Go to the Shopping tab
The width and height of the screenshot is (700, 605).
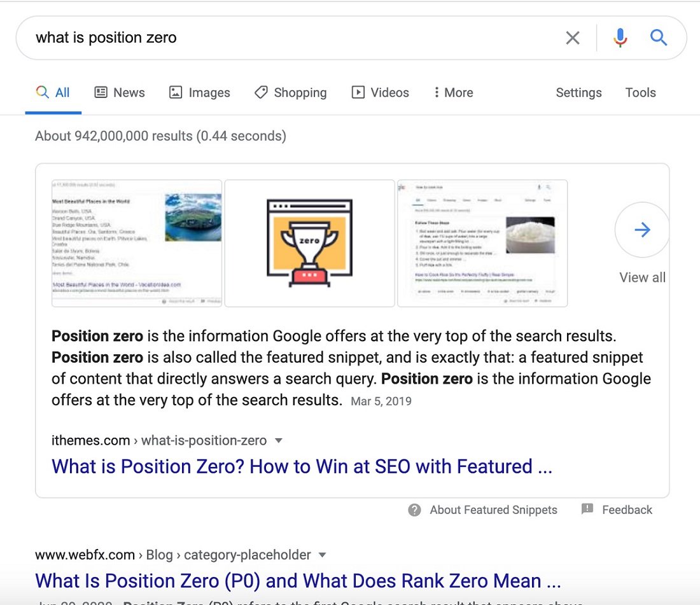tap(290, 93)
